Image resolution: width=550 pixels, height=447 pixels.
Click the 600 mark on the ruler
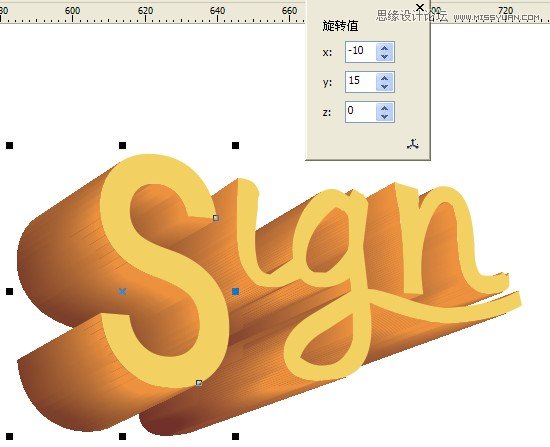pyautogui.click(x=72, y=11)
